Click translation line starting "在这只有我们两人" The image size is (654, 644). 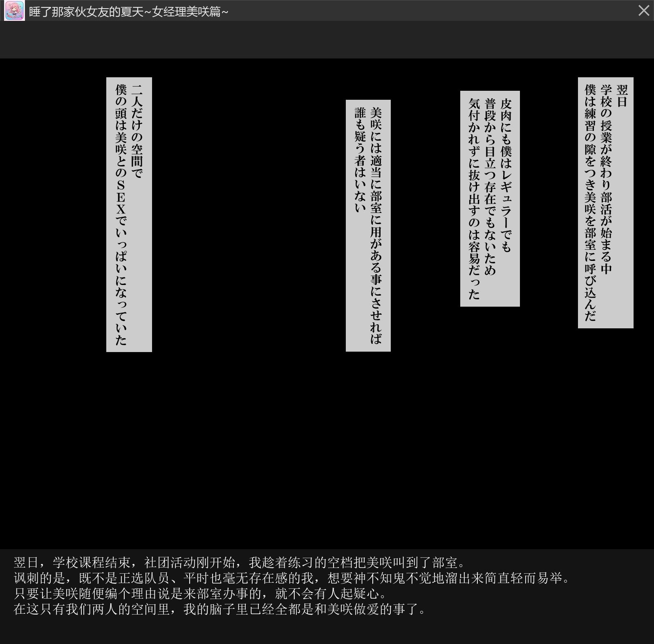[x=220, y=609]
